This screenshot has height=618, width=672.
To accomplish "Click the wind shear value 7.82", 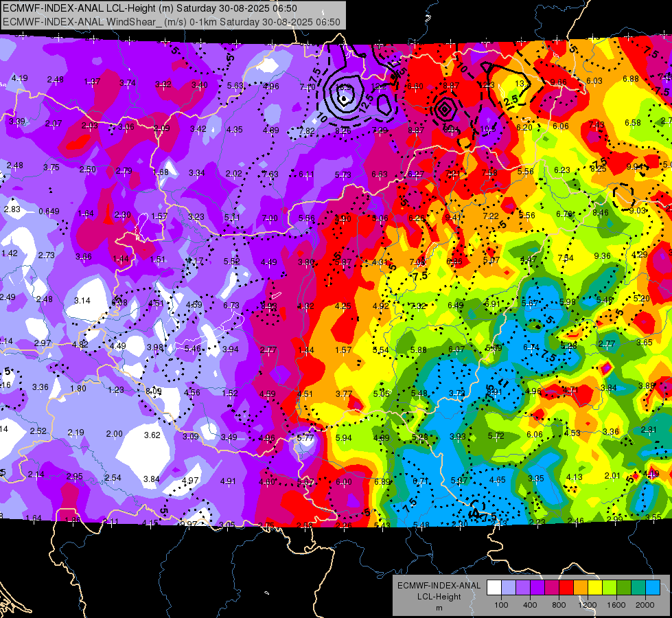I will pyautogui.click(x=307, y=130).
